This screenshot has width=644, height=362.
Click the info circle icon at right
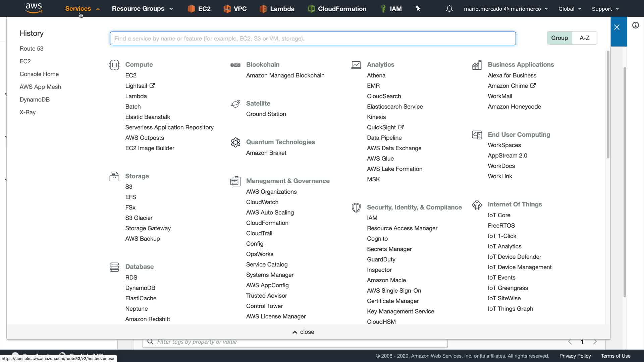tap(635, 25)
